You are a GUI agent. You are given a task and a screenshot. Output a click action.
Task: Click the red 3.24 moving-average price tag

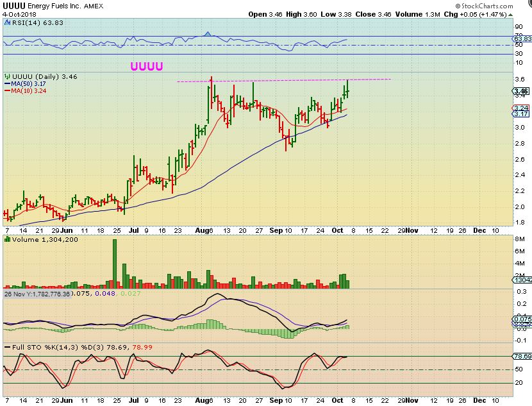coord(521,108)
